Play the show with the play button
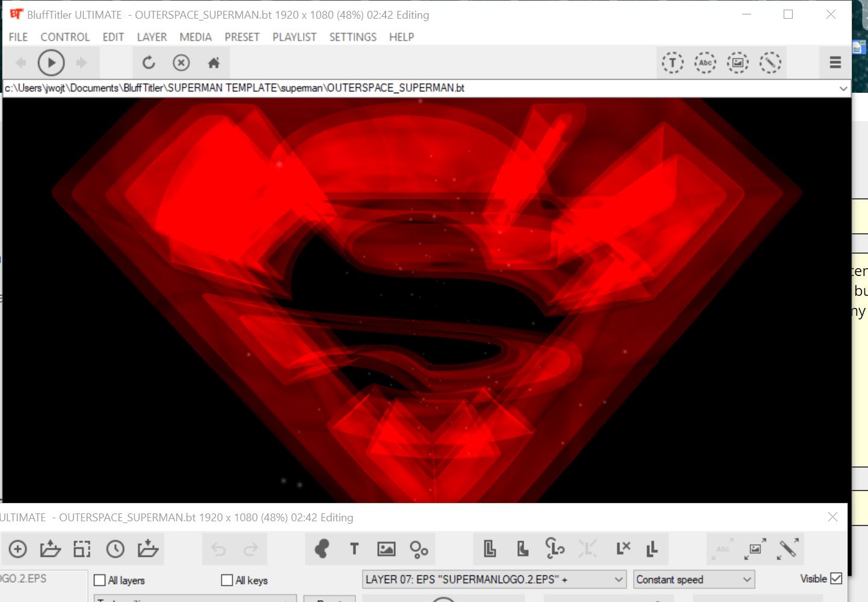Screen dimensions: 868x602 point(51,63)
